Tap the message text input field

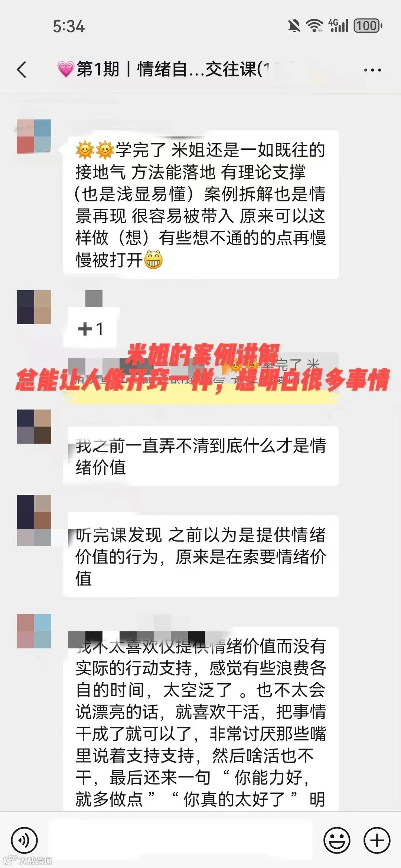180,840
